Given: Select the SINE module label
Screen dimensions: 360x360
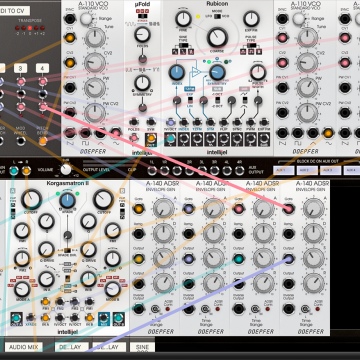Looking at the screenshot, I should click(142, 347).
